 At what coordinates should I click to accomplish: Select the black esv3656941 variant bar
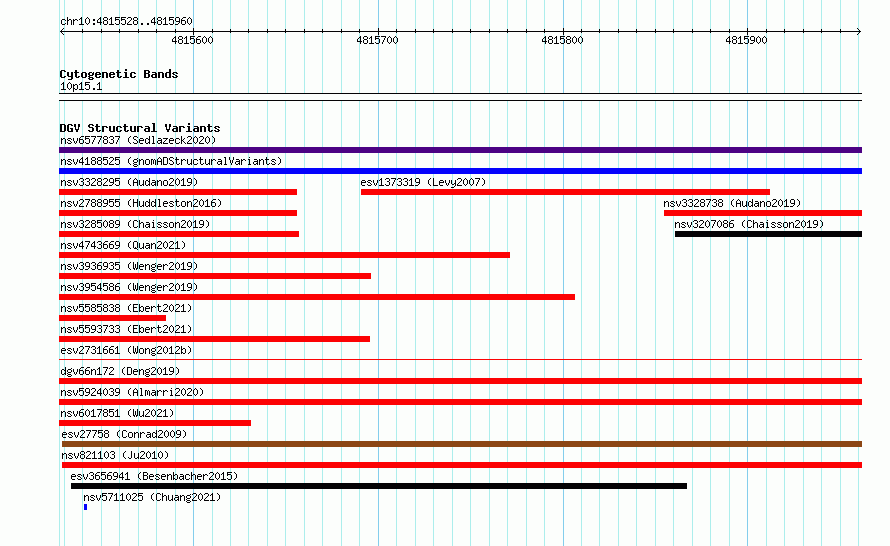[x=379, y=486]
